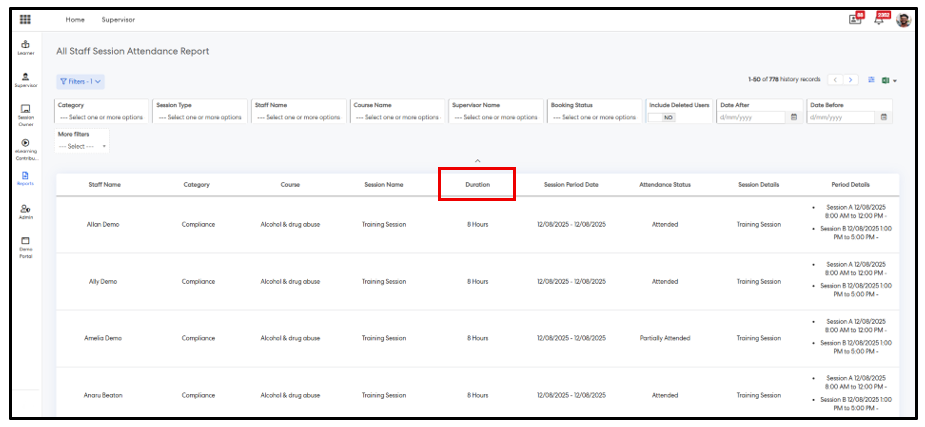Open the Admin sidebar section
The image size is (925, 427).
[x=25, y=211]
